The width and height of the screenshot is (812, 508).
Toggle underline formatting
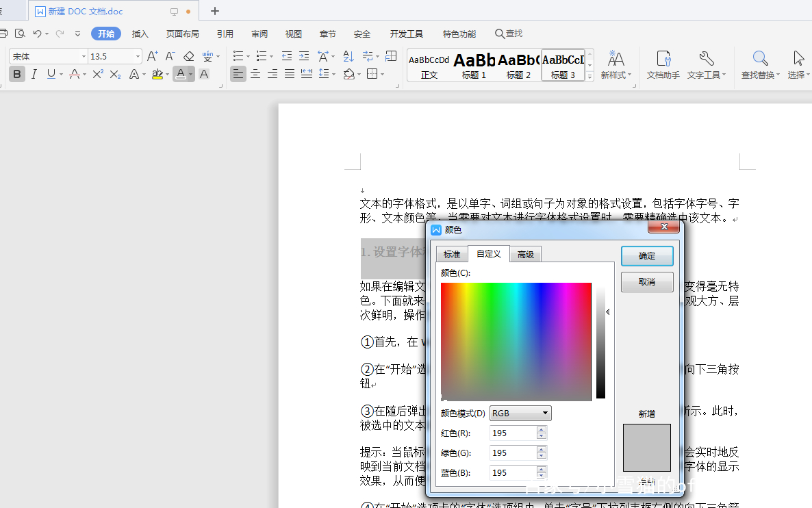[51, 74]
